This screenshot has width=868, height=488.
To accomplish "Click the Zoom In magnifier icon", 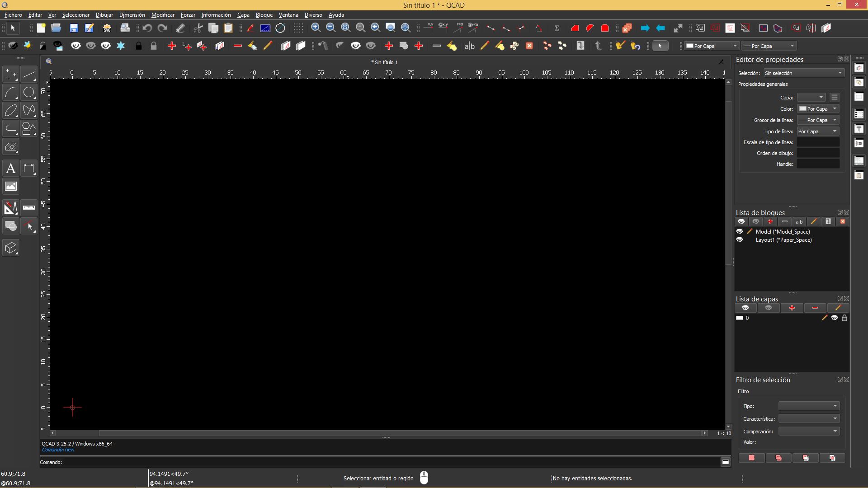I will [316, 28].
